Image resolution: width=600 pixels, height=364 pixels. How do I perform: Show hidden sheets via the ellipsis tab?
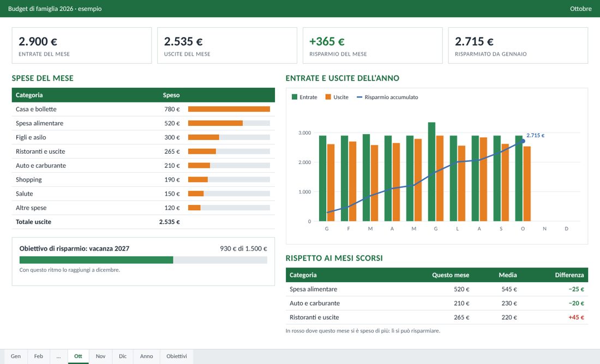pyautogui.click(x=58, y=356)
